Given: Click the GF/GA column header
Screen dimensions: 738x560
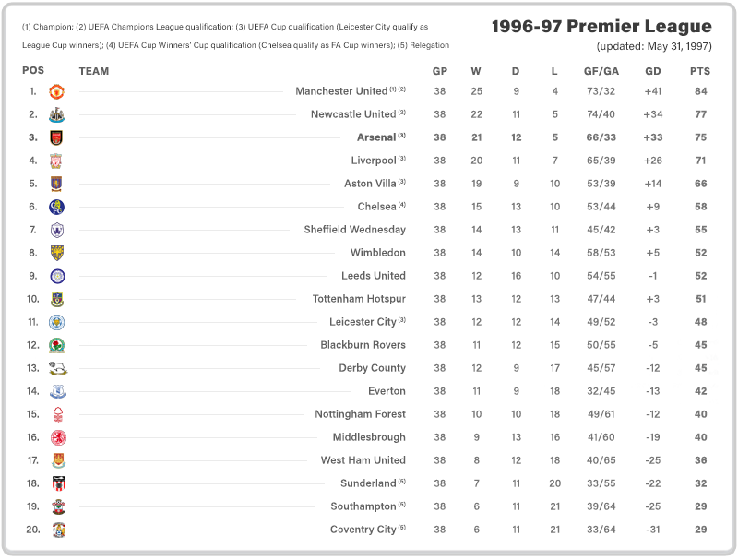Looking at the screenshot, I should coord(601,71).
